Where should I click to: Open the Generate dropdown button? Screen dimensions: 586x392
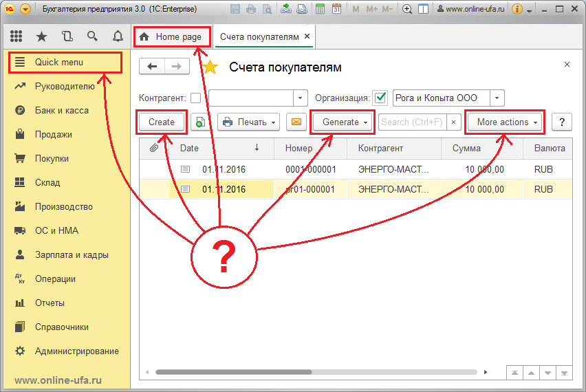pyautogui.click(x=343, y=122)
